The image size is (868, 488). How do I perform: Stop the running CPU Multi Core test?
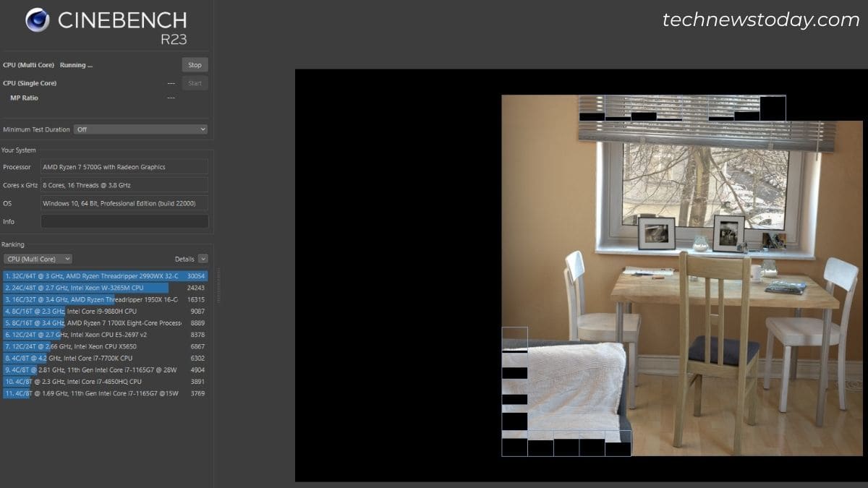click(x=195, y=65)
